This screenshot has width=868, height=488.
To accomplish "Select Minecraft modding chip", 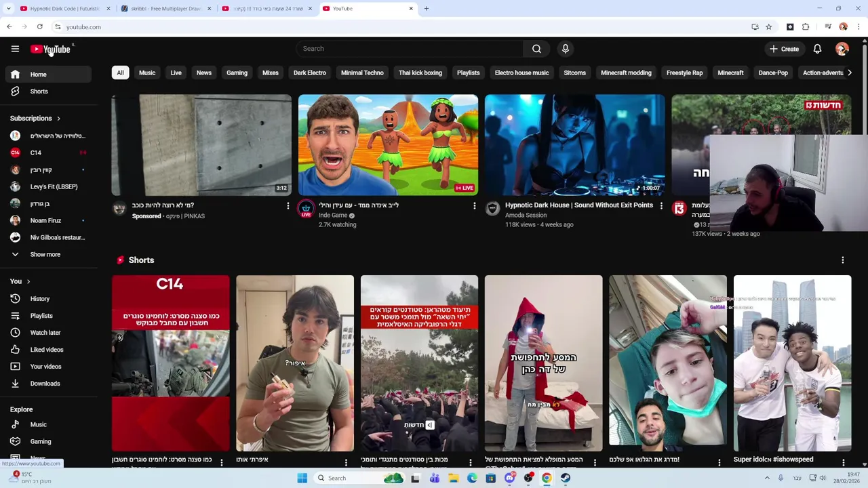I will [x=626, y=73].
